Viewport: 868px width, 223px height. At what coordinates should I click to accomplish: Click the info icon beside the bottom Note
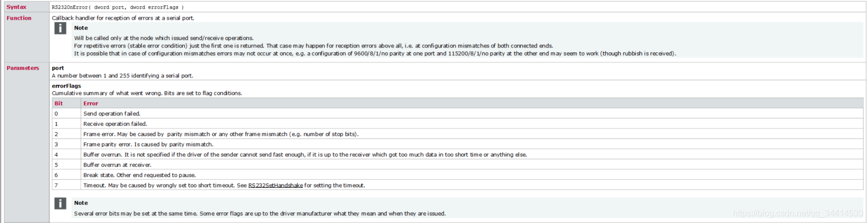pos(60,203)
